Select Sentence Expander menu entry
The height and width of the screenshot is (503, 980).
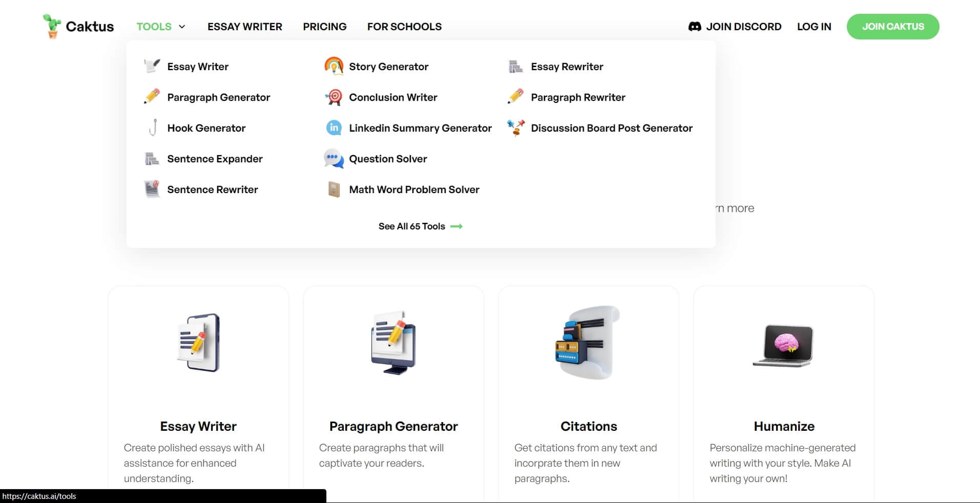215,159
